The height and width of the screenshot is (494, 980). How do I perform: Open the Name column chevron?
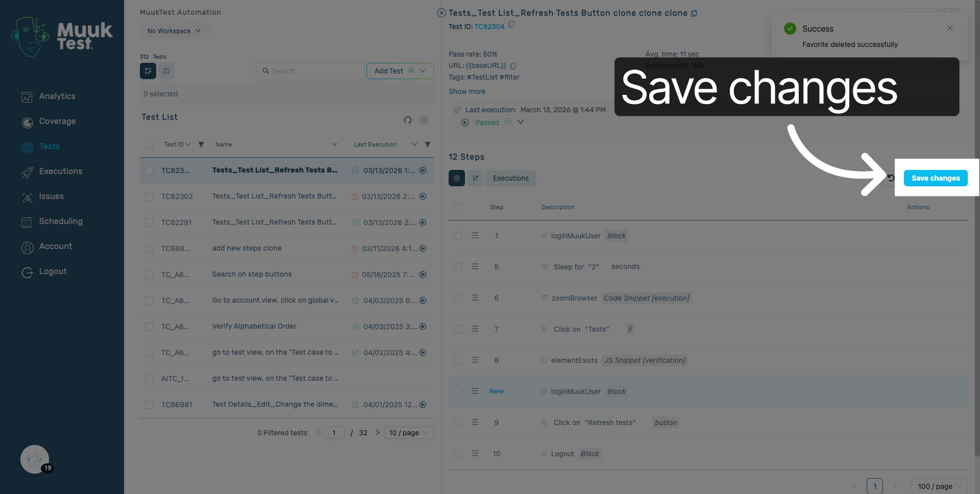334,144
